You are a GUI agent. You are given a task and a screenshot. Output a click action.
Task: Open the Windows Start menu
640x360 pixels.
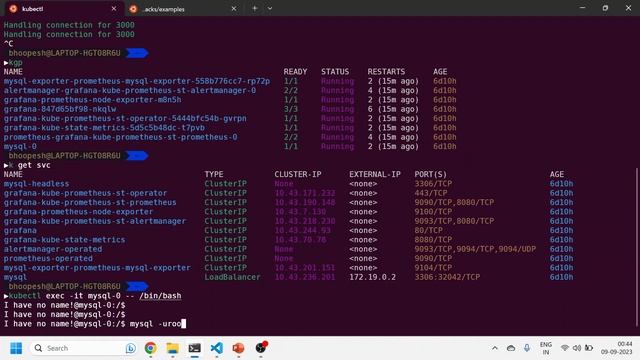(16, 348)
